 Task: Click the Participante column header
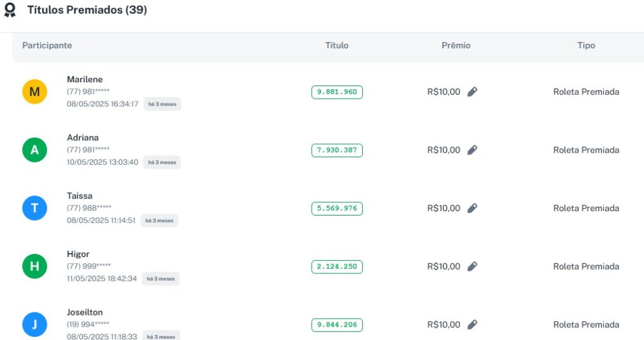(47, 46)
